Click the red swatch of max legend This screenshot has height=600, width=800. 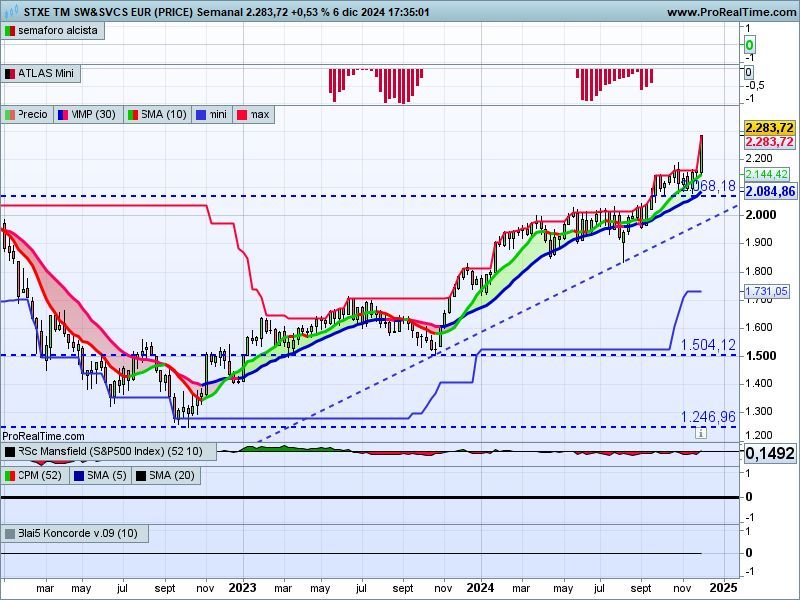(x=242, y=115)
